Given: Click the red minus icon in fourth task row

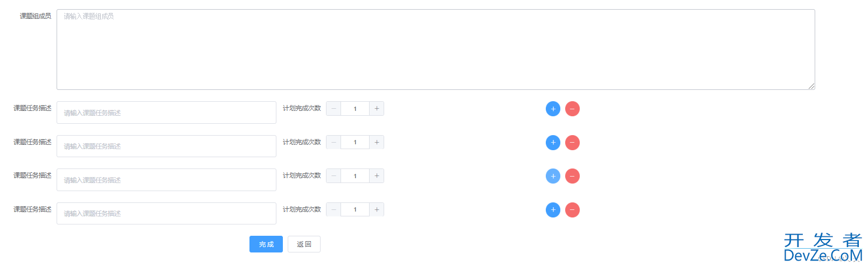Looking at the screenshot, I should click(x=572, y=210).
